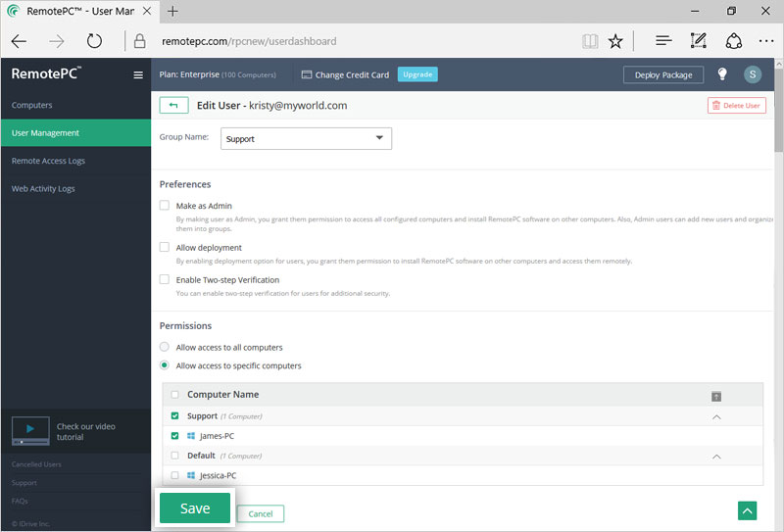Click the lightbulb tips icon
The image size is (784, 532).
point(722,74)
